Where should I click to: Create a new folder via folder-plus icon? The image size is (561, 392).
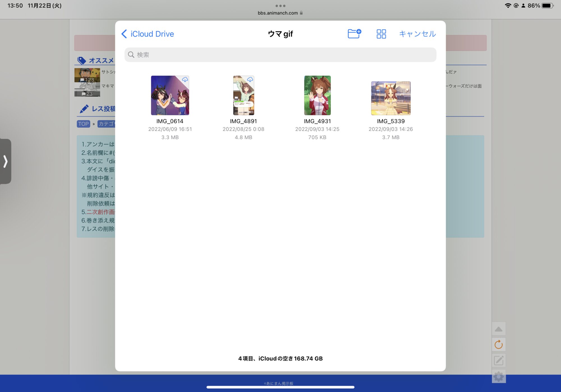pyautogui.click(x=354, y=34)
